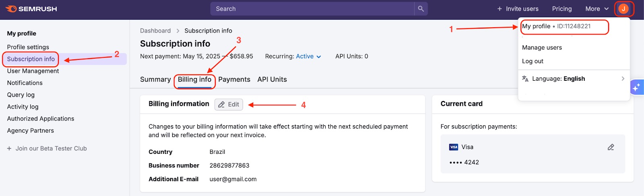This screenshot has height=196, width=644.
Task: Expand the Language English submenu arrow
Action: (x=623, y=79)
